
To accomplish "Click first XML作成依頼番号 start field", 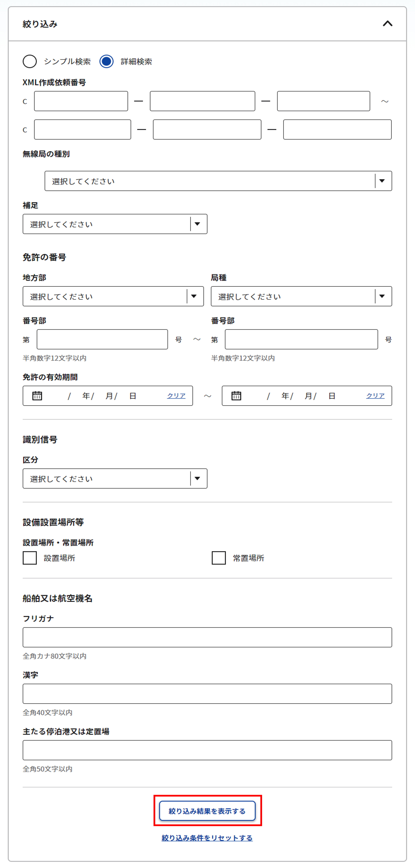I will (x=81, y=101).
